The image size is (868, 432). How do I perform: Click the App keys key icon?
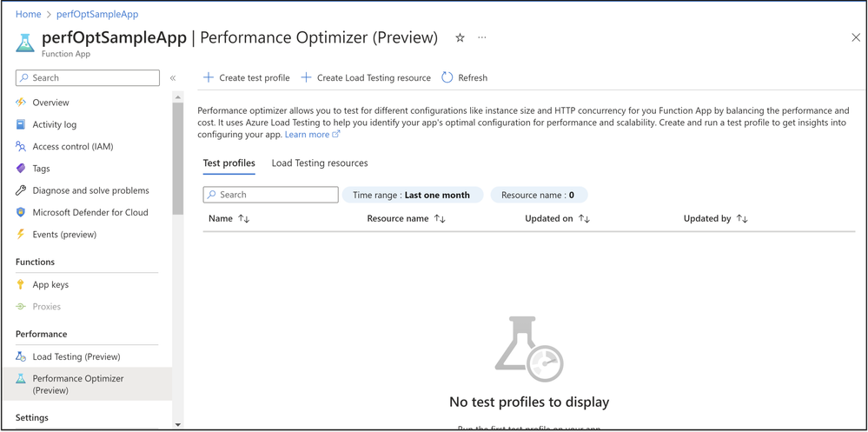click(21, 285)
